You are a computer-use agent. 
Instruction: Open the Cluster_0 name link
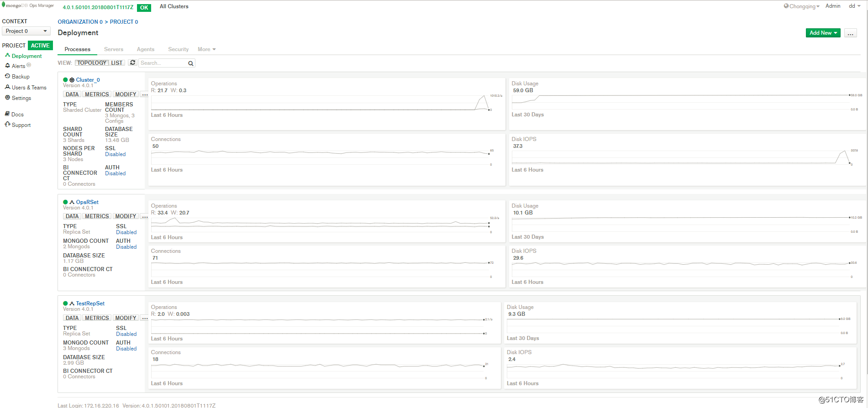coord(88,80)
